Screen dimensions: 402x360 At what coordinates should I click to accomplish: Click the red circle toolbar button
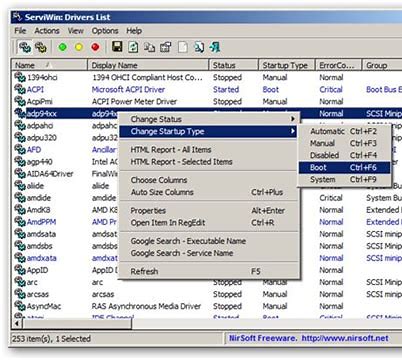pyautogui.click(x=95, y=47)
